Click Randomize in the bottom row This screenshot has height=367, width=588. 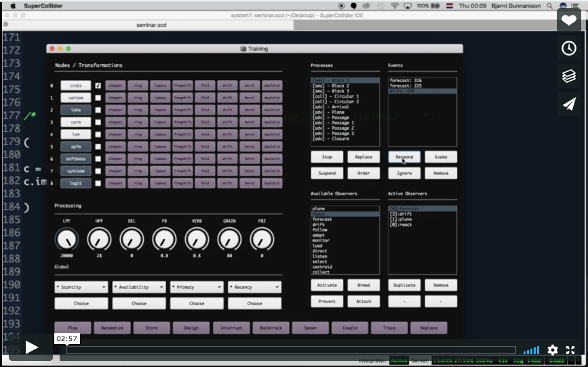(x=112, y=328)
